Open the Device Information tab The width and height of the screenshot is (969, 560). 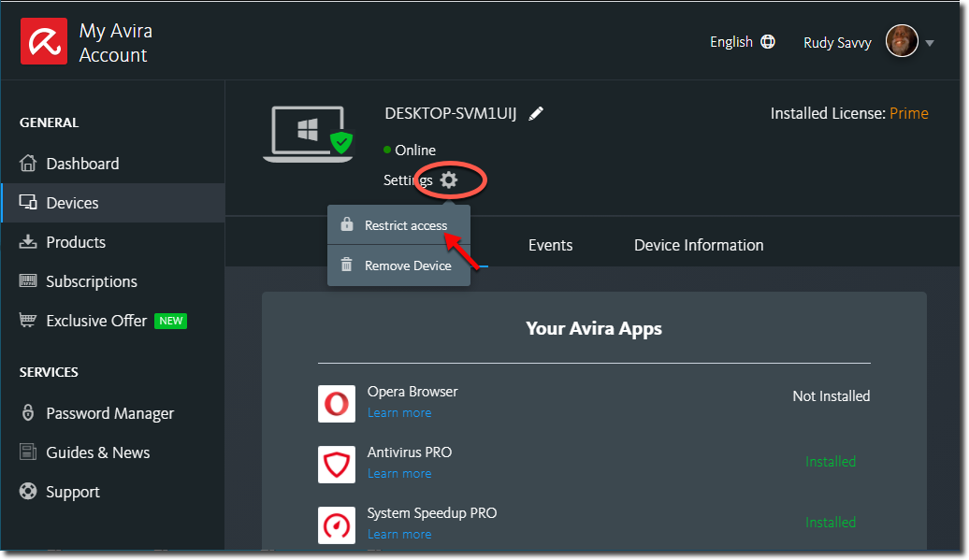(698, 244)
